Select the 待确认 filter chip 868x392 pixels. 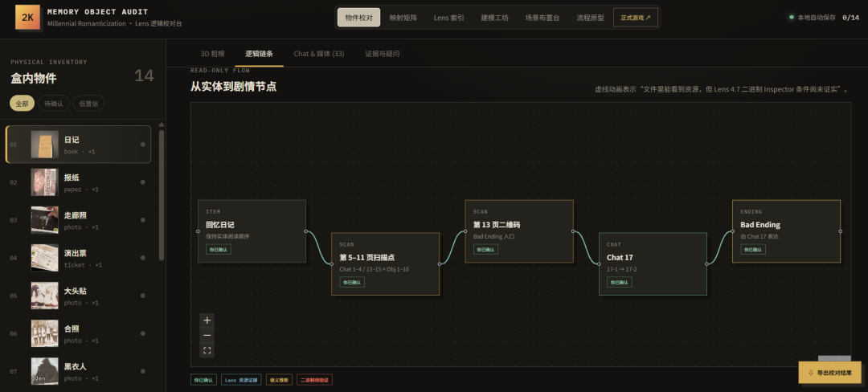point(54,104)
